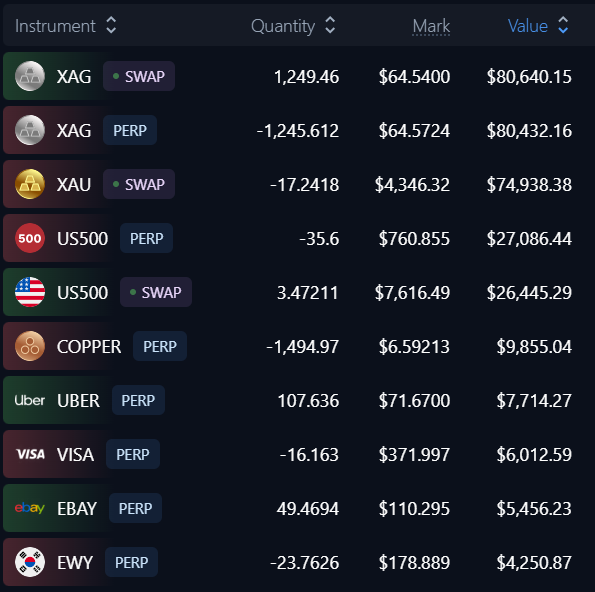Click the value $9,855.04
The height and width of the screenshot is (592, 595).
pyautogui.click(x=534, y=347)
